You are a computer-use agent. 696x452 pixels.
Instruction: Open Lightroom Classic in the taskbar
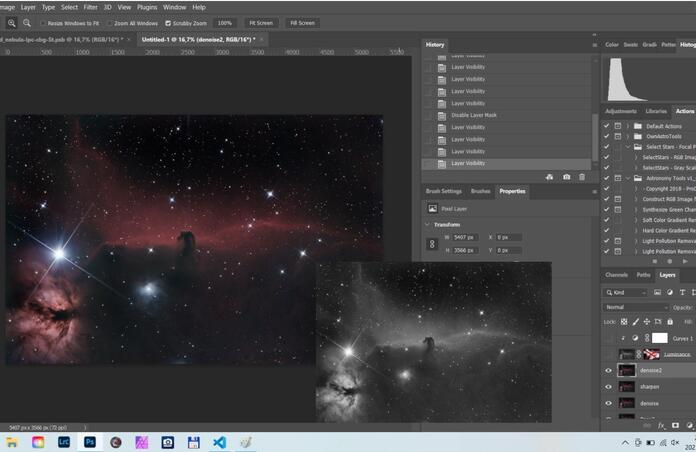[64, 442]
